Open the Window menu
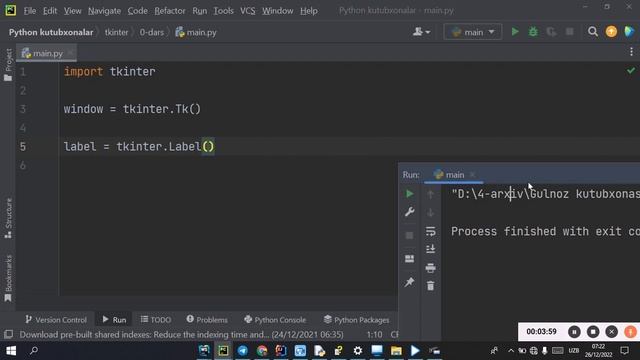 pos(278,11)
